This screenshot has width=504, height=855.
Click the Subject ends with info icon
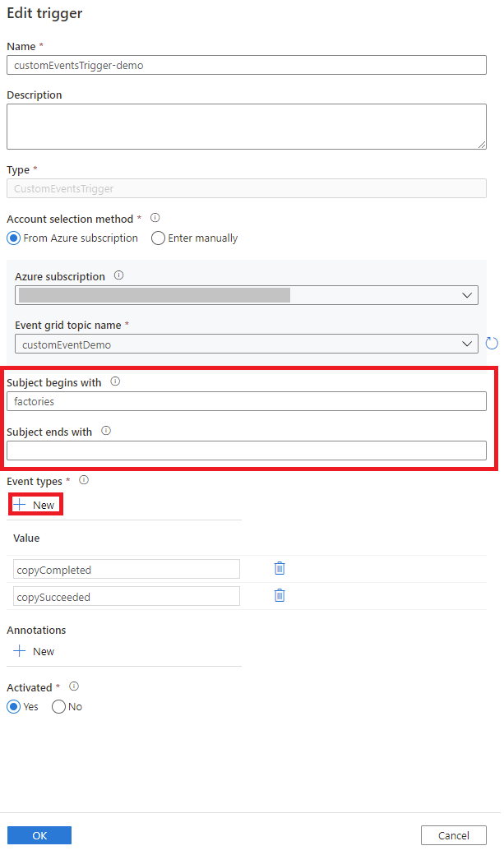pyautogui.click(x=104, y=431)
